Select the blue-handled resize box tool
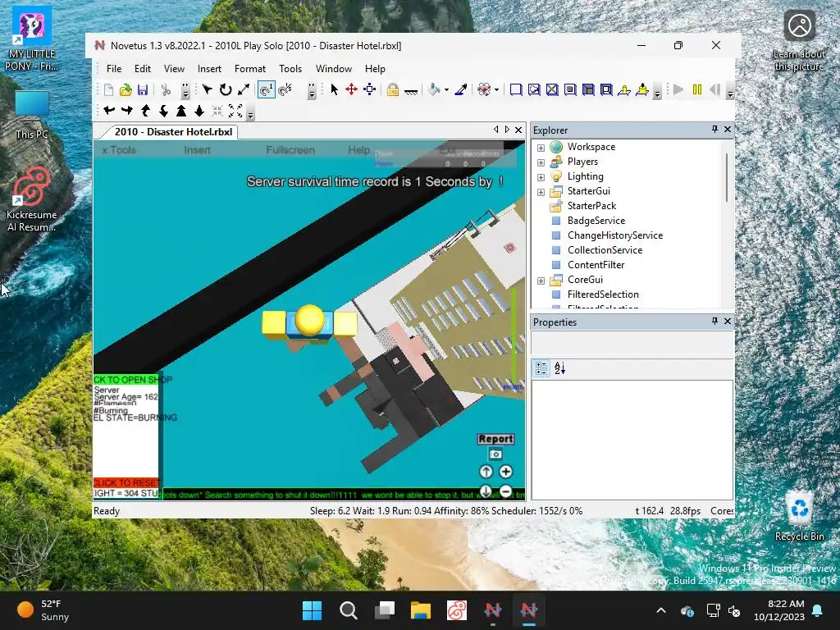840x630 pixels. (370, 90)
